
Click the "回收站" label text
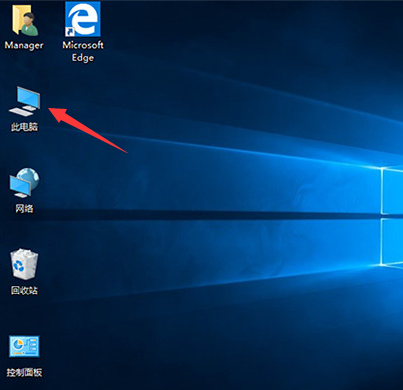(x=24, y=290)
